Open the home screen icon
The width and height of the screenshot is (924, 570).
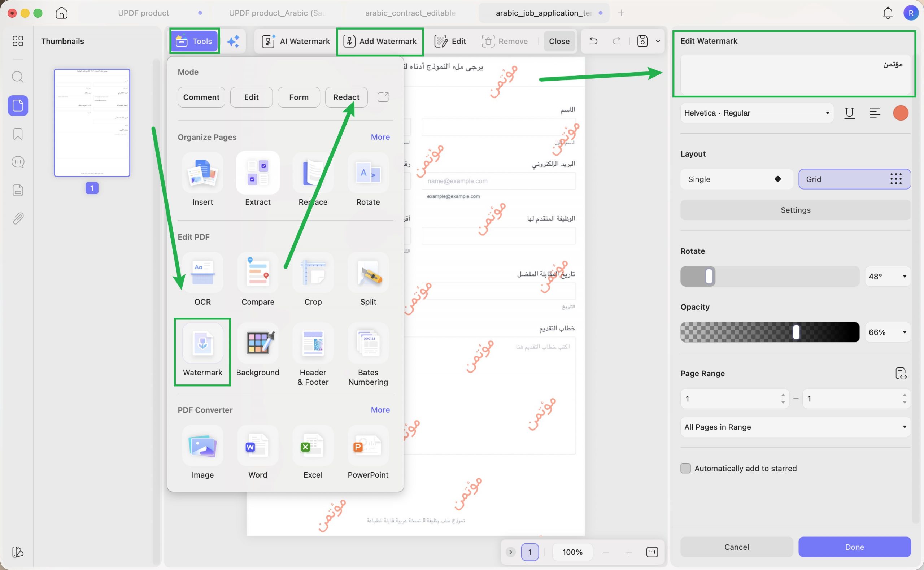61,13
